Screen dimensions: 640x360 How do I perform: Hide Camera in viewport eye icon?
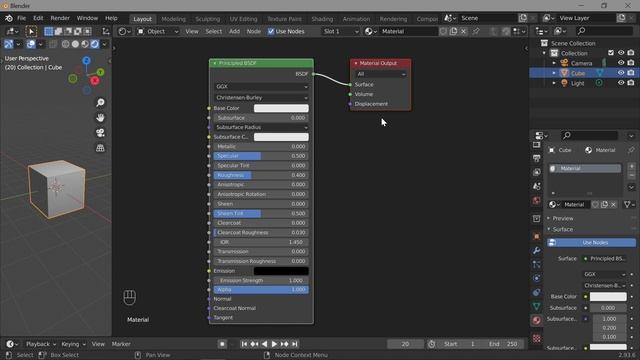[x=621, y=63]
